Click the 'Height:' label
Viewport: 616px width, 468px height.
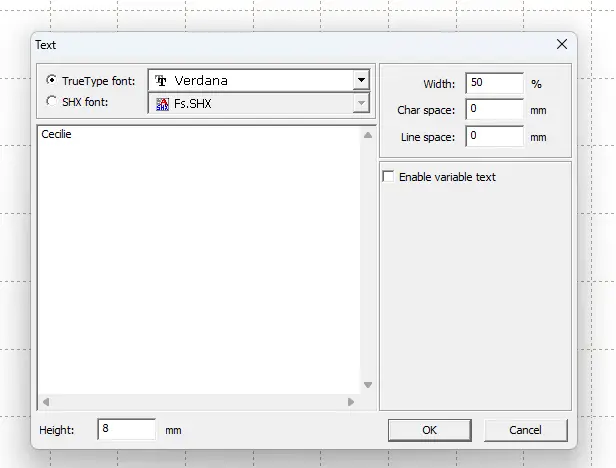57,430
